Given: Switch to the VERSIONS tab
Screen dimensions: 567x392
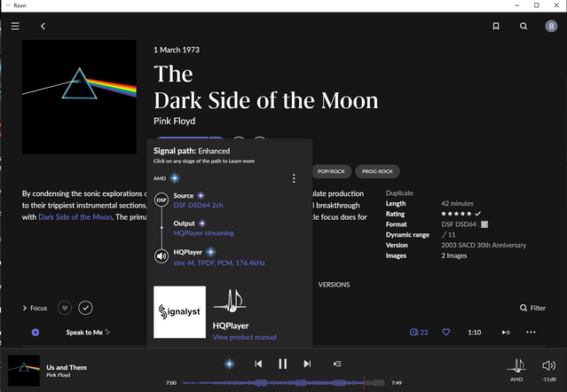Looking at the screenshot, I should click(x=334, y=285).
